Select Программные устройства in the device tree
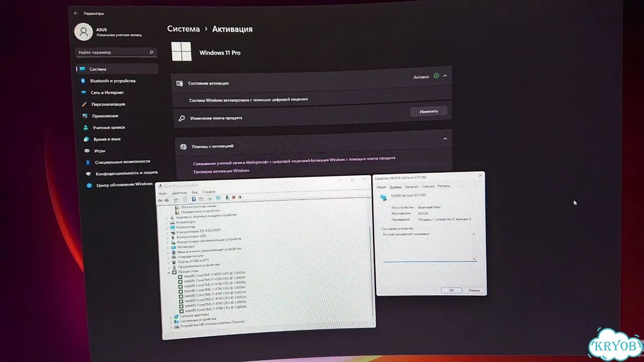644x362 pixels. click(x=199, y=266)
